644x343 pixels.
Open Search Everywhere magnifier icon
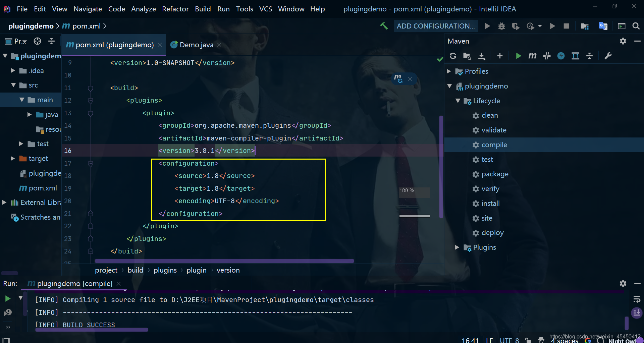pos(636,26)
